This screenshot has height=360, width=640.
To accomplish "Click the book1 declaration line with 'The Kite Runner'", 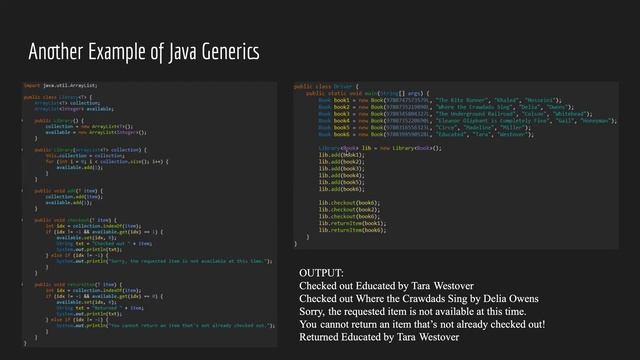I will [x=440, y=100].
